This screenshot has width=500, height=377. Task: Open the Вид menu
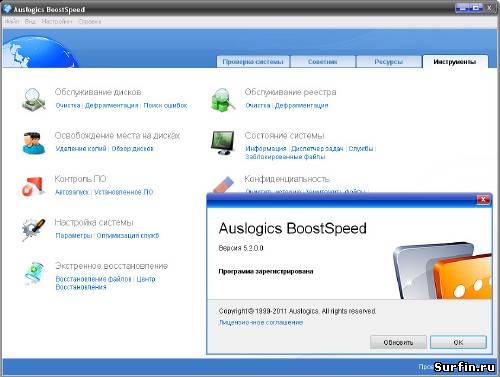pos(30,21)
